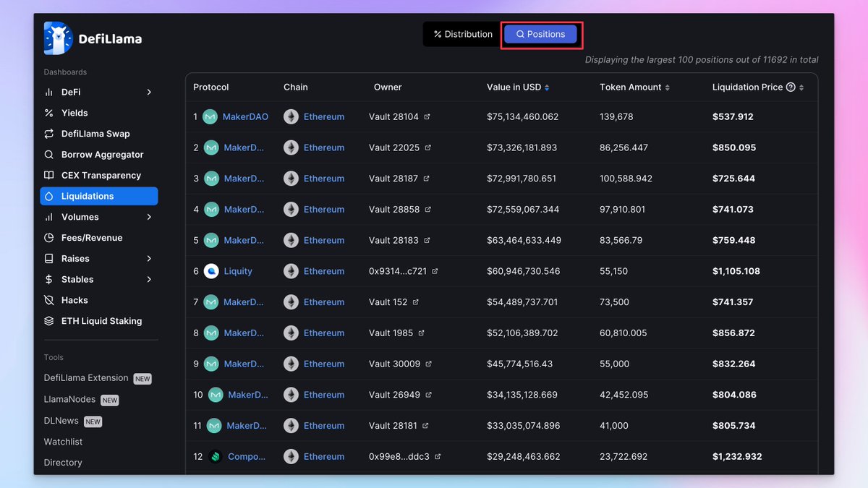Screen dimensions: 868x488
Task: Click the Chain column header
Action: (296, 87)
